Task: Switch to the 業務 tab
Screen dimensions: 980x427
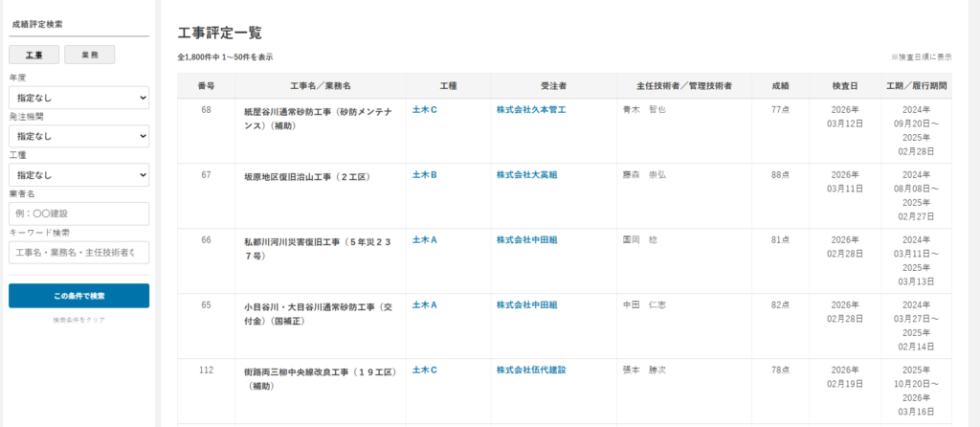Action: (x=89, y=55)
